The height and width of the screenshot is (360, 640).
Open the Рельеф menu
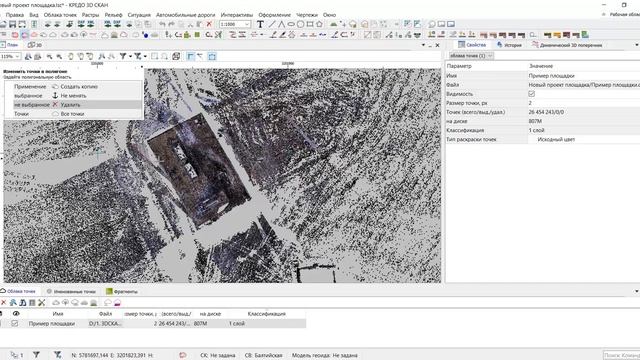(x=113, y=15)
